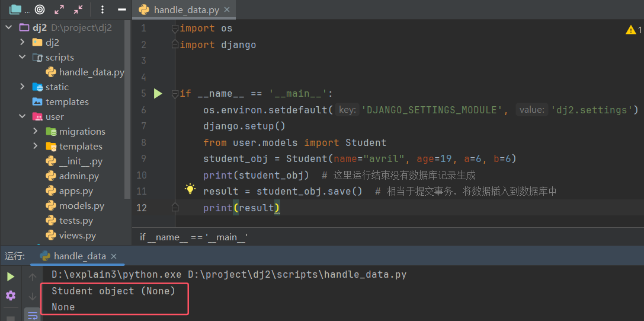The width and height of the screenshot is (644, 321).
Task: Rerun handle_data with the green play button
Action: (x=10, y=276)
